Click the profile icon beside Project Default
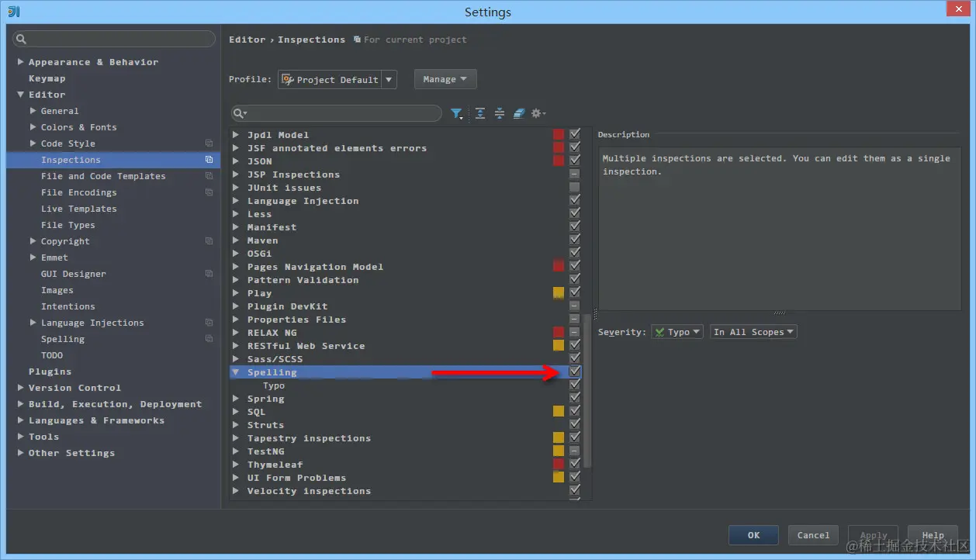Image resolution: width=976 pixels, height=560 pixels. (x=286, y=78)
